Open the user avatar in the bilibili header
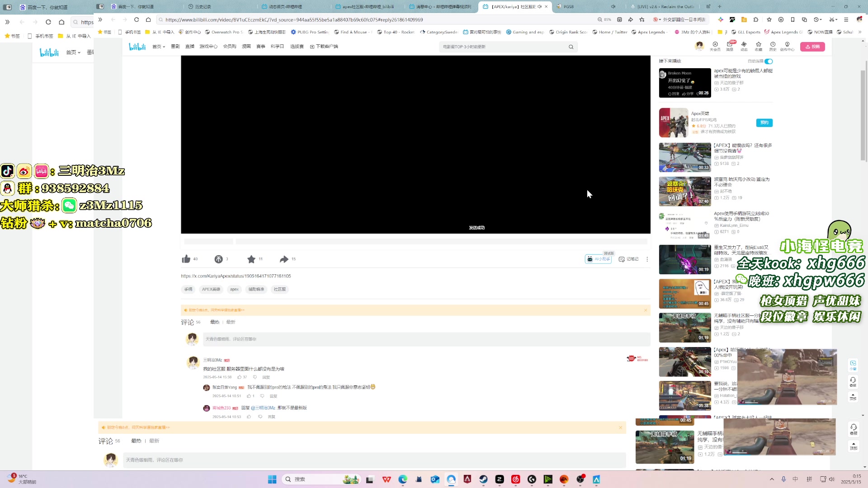Viewport: 868px width, 488px height. 699,46
